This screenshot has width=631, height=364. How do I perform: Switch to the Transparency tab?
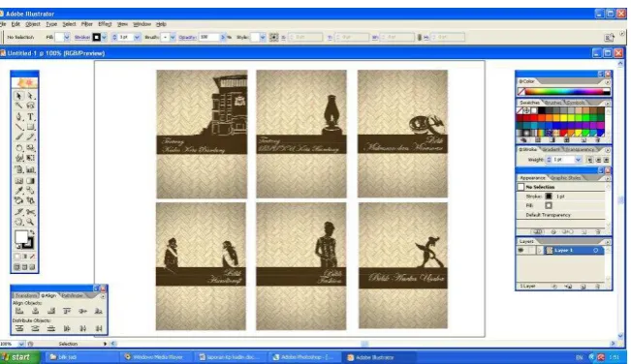coord(579,149)
